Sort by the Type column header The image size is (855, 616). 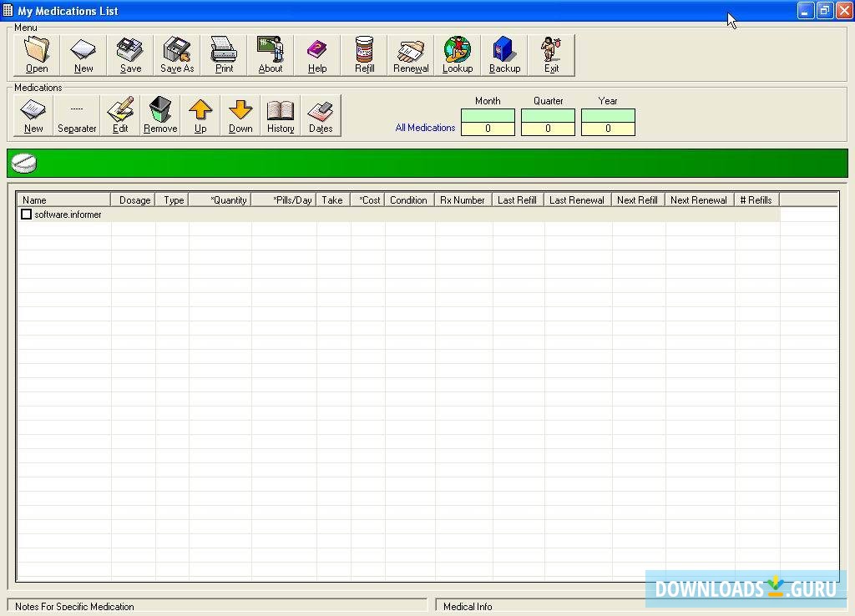click(x=172, y=200)
